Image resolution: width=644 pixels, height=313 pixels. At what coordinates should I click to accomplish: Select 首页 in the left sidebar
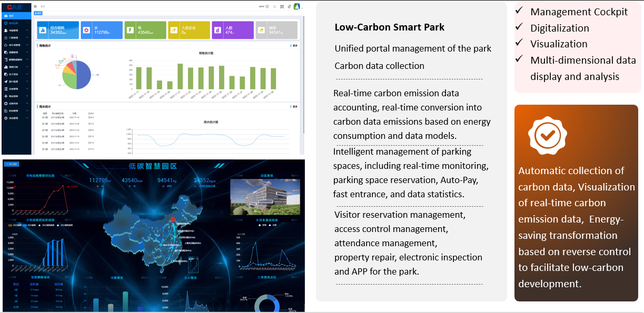pos(12,16)
